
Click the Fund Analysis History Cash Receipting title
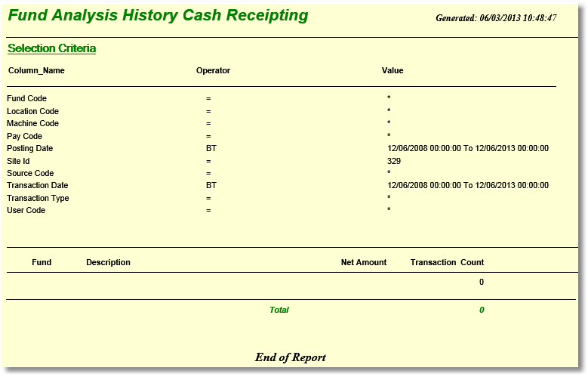[158, 16]
